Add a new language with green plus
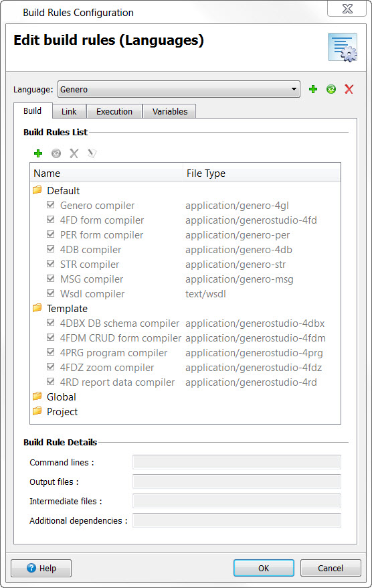This screenshot has height=588, width=372. (313, 89)
